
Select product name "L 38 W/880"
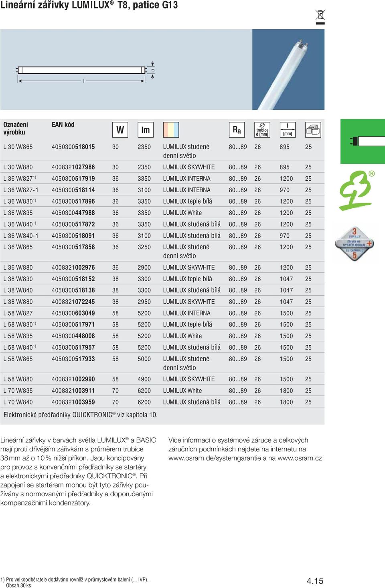point(18,302)
